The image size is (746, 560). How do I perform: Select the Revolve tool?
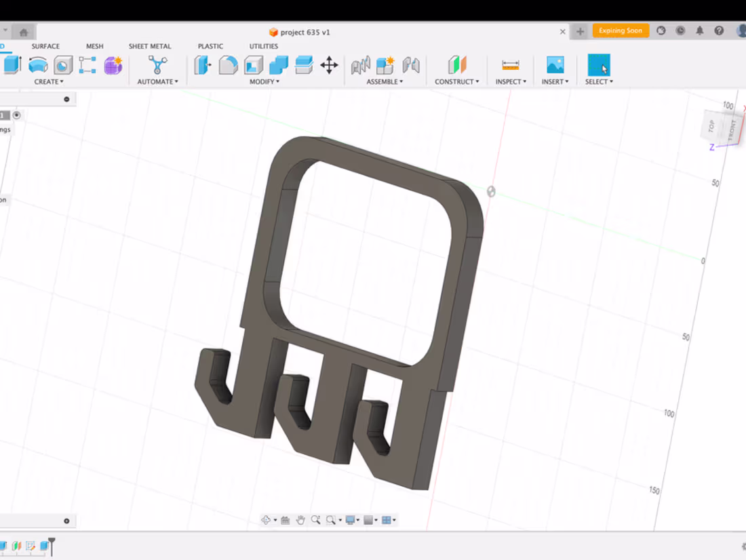tap(39, 66)
